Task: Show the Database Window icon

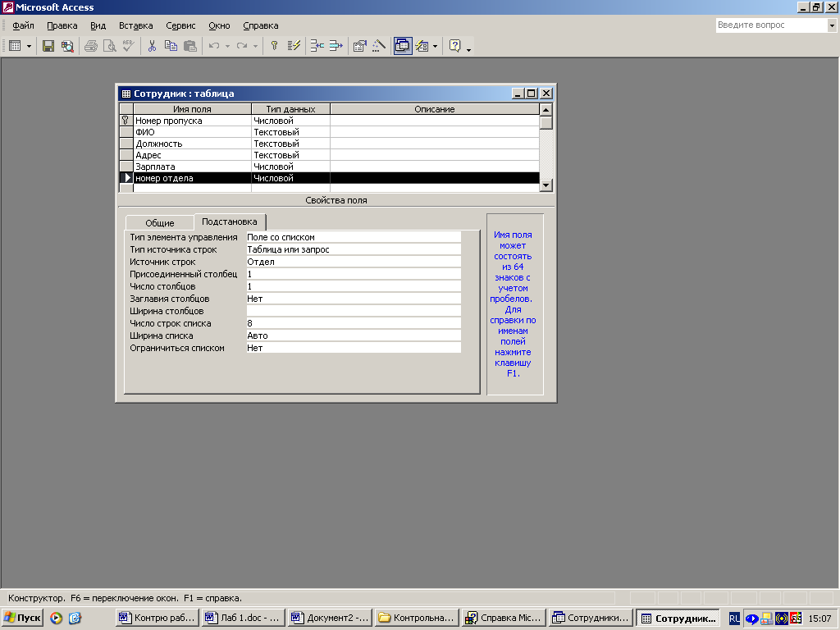Action: [402, 46]
